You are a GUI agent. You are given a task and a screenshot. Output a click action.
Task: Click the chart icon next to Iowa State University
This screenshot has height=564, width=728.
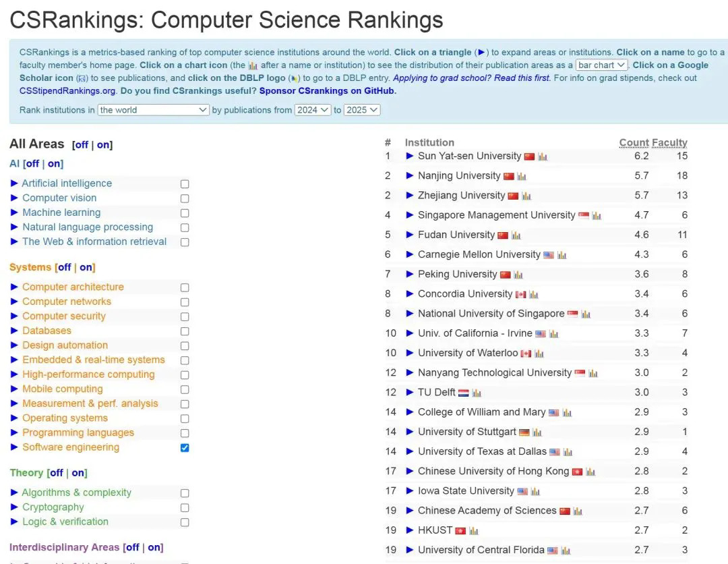point(536,490)
